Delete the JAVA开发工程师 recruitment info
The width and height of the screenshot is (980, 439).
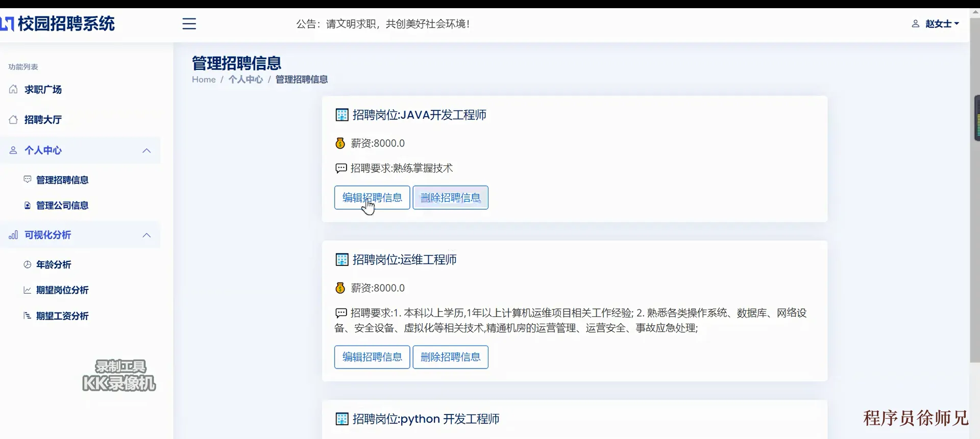(x=450, y=198)
